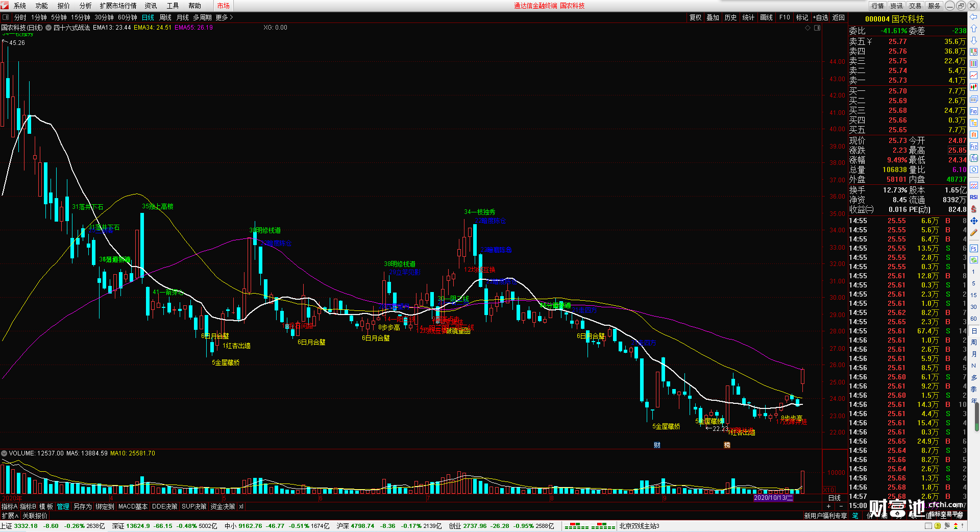Open the 新用户福利专享 link
Image resolution: width=980 pixels, height=532 pixels.
coord(825,516)
